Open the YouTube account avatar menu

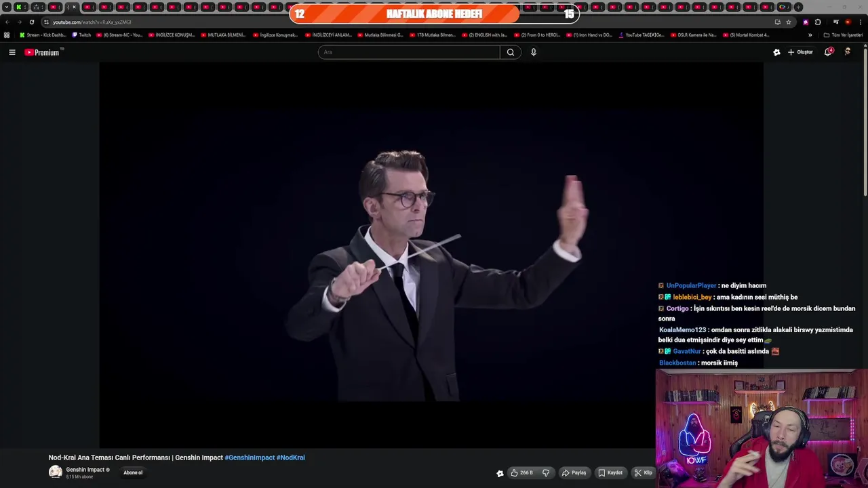[x=848, y=52]
